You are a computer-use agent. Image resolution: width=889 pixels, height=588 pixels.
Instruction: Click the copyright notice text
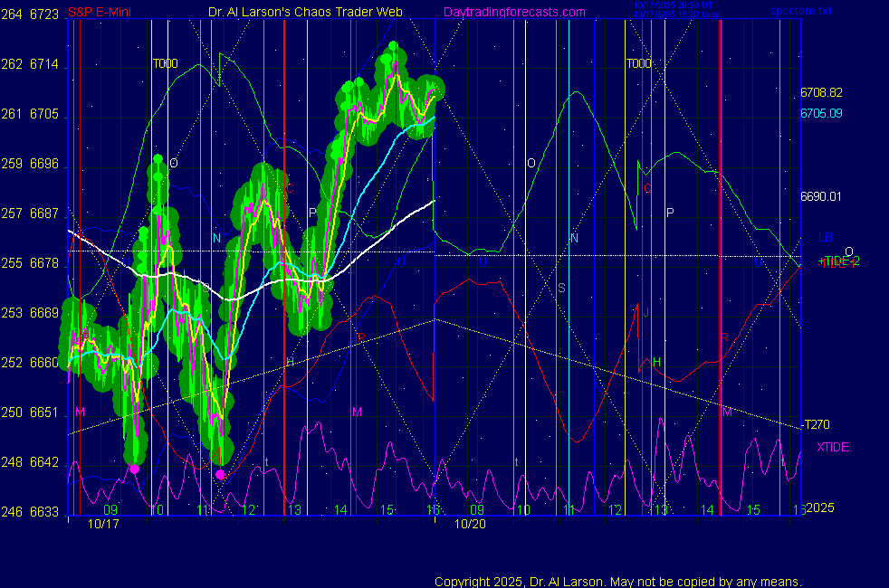pos(617,581)
